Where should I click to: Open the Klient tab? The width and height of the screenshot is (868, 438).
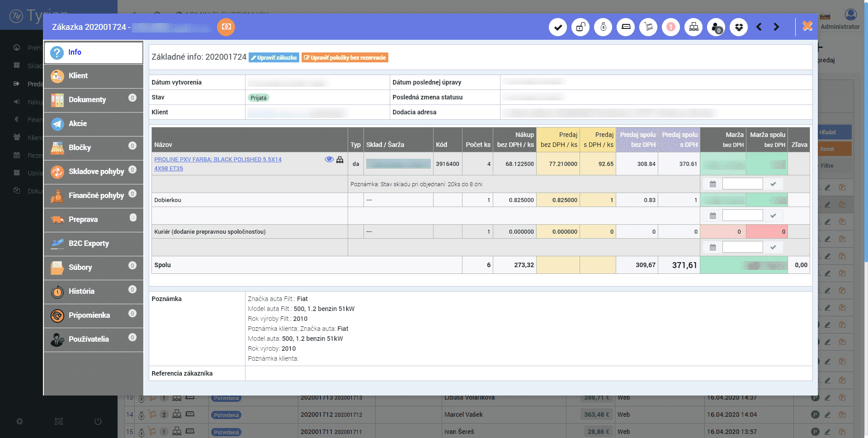(94, 76)
